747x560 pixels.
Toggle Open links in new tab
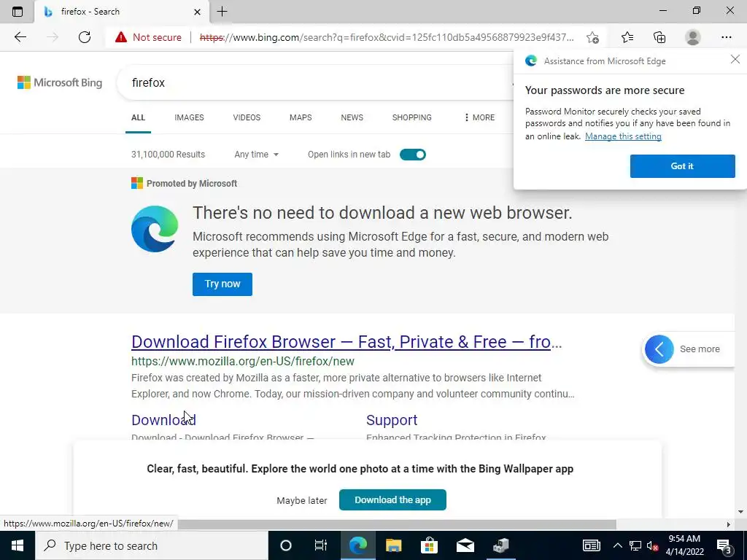coord(413,155)
